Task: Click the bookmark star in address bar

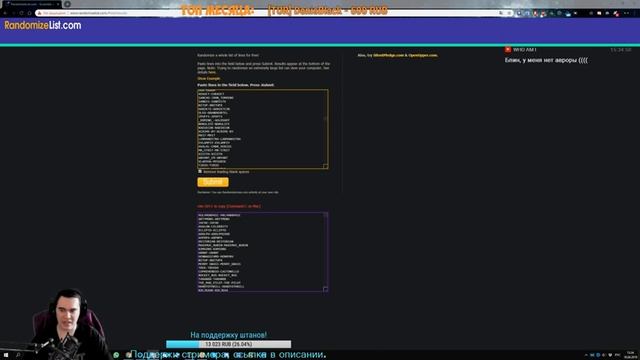Action: 509,13
